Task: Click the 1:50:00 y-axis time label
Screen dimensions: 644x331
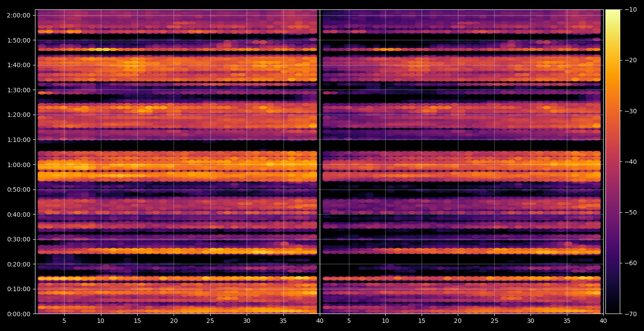Action: pyautogui.click(x=19, y=40)
